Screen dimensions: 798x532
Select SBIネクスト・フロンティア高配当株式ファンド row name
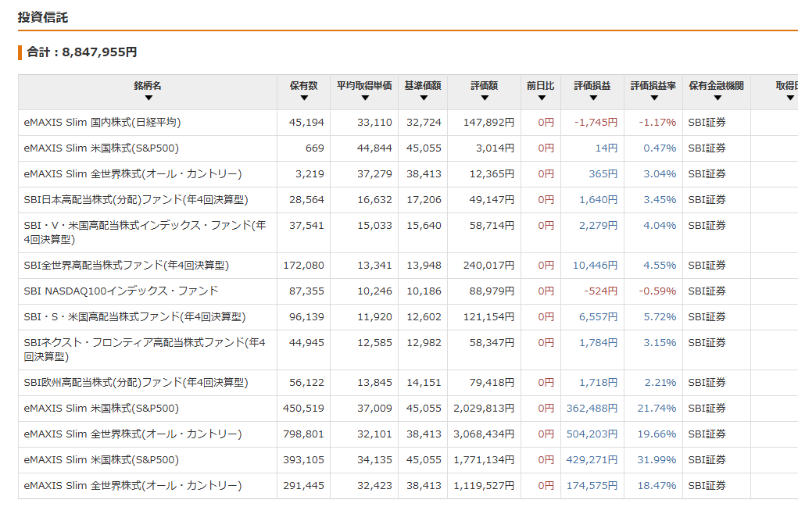(145, 349)
